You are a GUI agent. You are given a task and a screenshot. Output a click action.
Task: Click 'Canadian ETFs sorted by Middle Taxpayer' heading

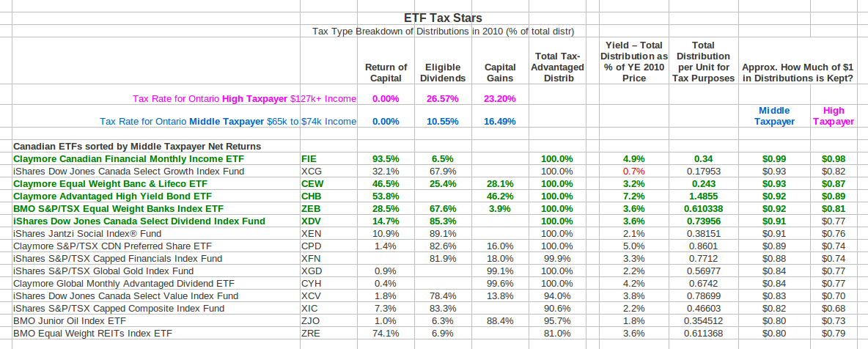[x=137, y=147]
